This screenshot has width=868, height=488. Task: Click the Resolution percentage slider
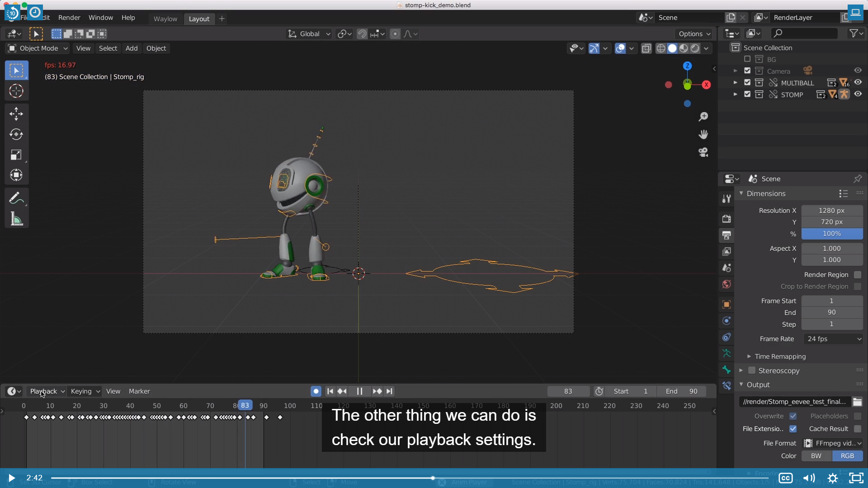[832, 234]
